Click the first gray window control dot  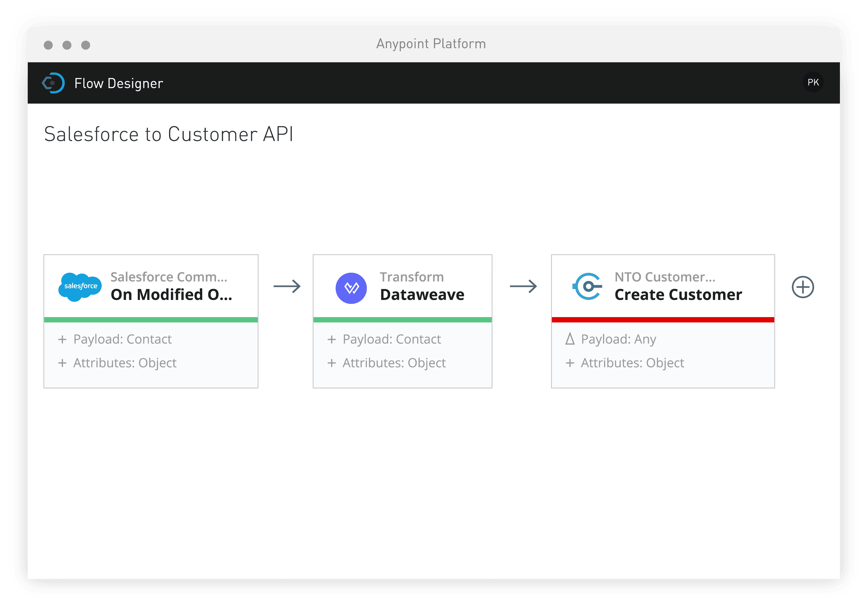[x=48, y=45]
